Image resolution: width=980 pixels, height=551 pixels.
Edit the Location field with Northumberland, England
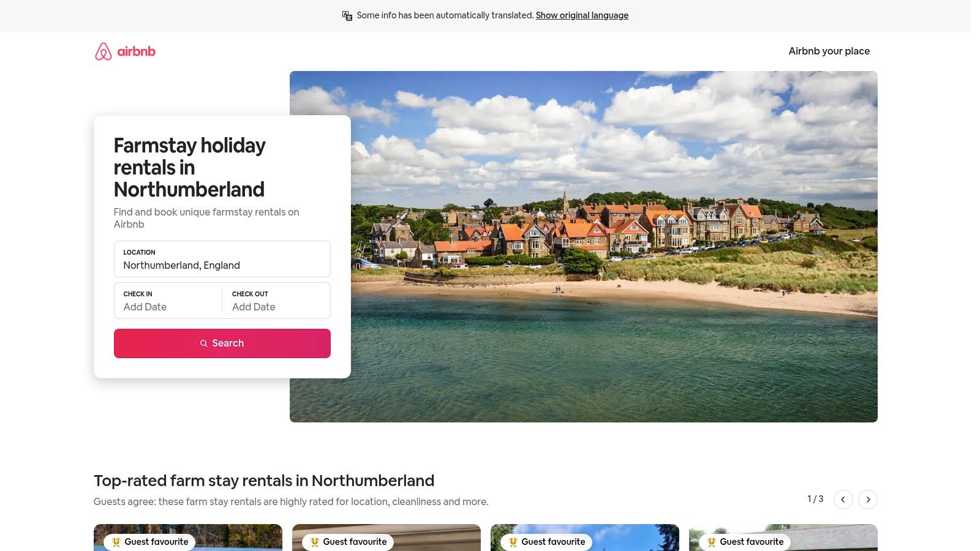coord(222,259)
